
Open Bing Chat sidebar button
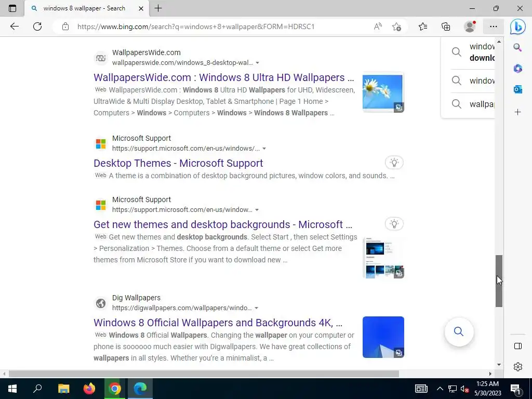tap(518, 26)
